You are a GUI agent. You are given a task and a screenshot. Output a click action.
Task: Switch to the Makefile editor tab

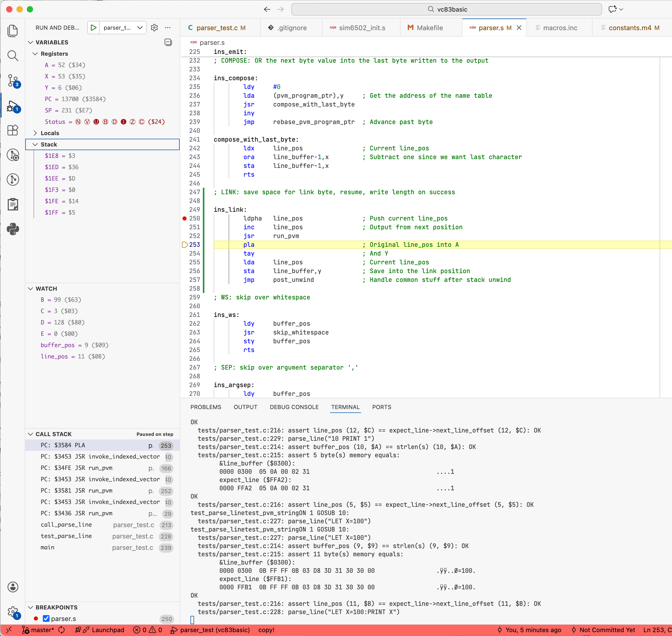(x=429, y=28)
